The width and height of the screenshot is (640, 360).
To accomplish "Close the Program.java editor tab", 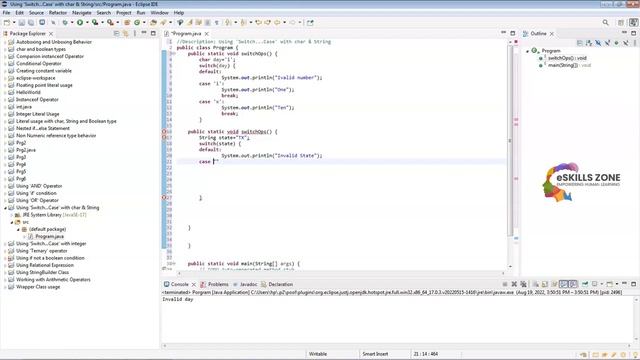I will [207, 33].
